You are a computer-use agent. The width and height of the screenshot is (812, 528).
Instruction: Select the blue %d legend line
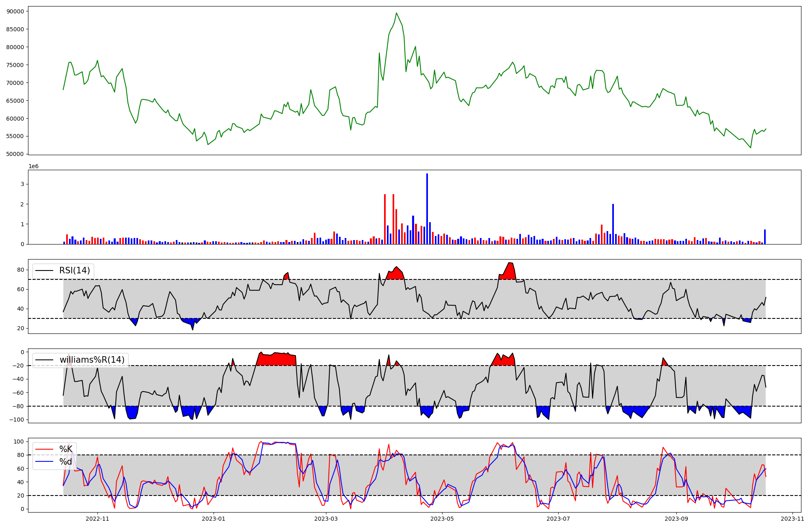44,462
